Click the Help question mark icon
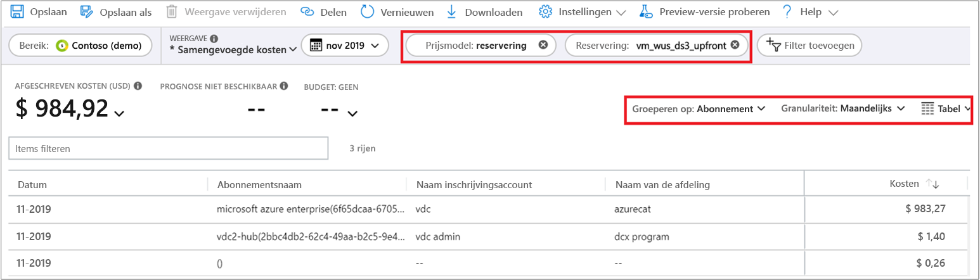This screenshot has height=280, width=980. [x=787, y=11]
